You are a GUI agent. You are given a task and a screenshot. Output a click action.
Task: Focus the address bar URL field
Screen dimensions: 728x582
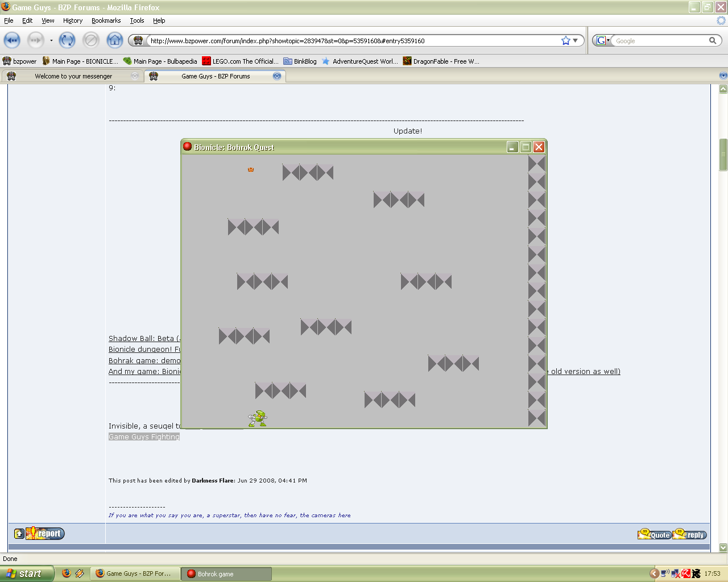click(354, 41)
